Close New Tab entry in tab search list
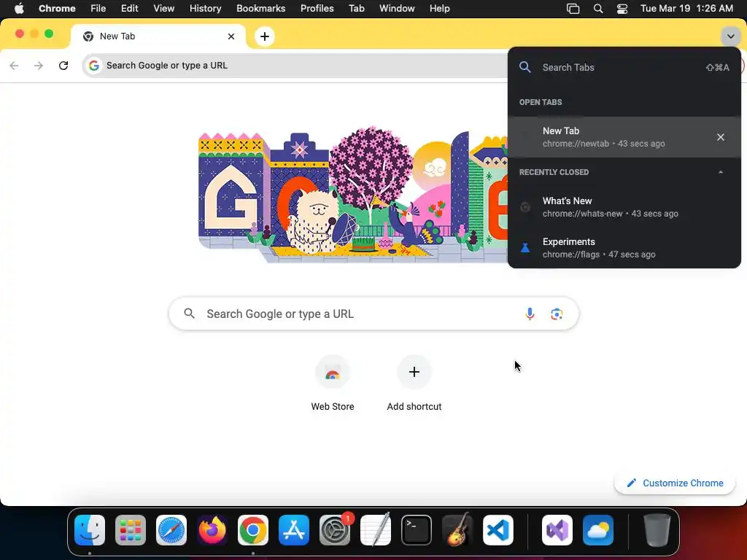747x560 pixels. [x=720, y=137]
